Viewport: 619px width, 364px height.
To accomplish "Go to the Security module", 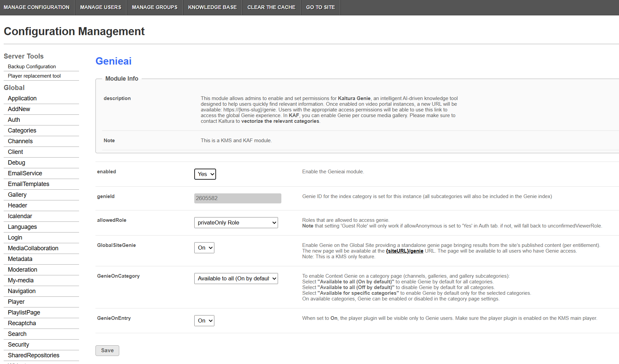I will pyautogui.click(x=18, y=345).
